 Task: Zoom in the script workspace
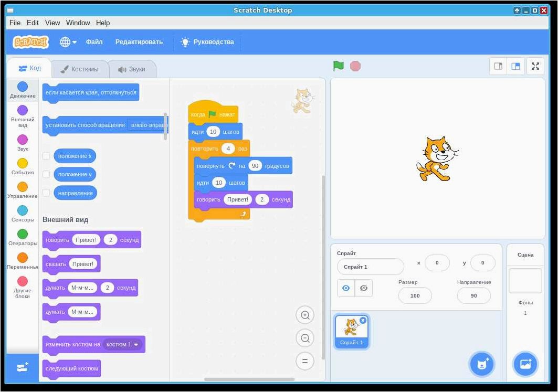(305, 315)
